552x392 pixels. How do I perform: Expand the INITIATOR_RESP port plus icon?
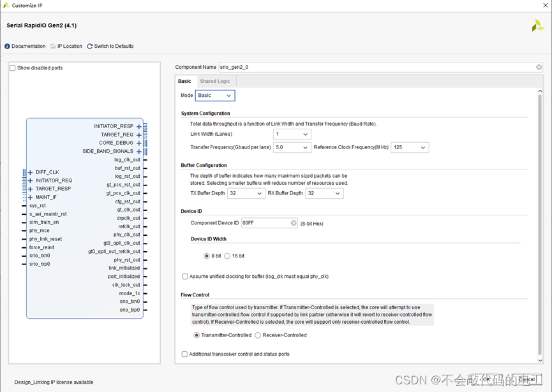(x=139, y=127)
